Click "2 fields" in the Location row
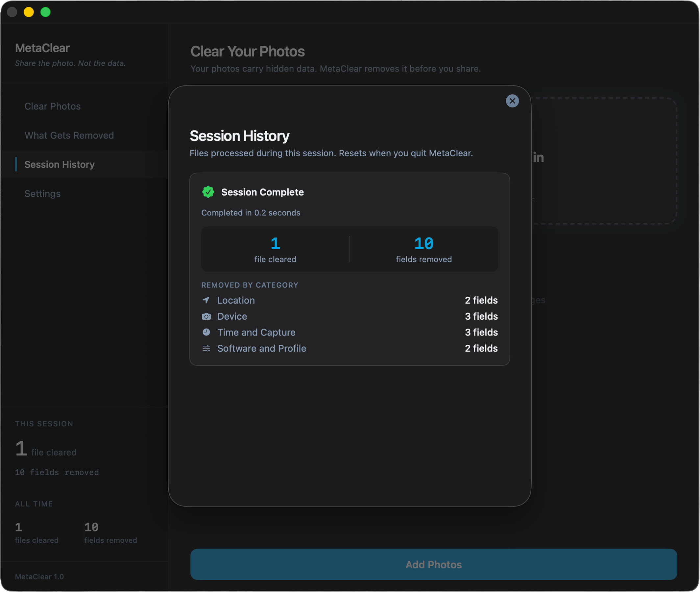 pyautogui.click(x=481, y=300)
